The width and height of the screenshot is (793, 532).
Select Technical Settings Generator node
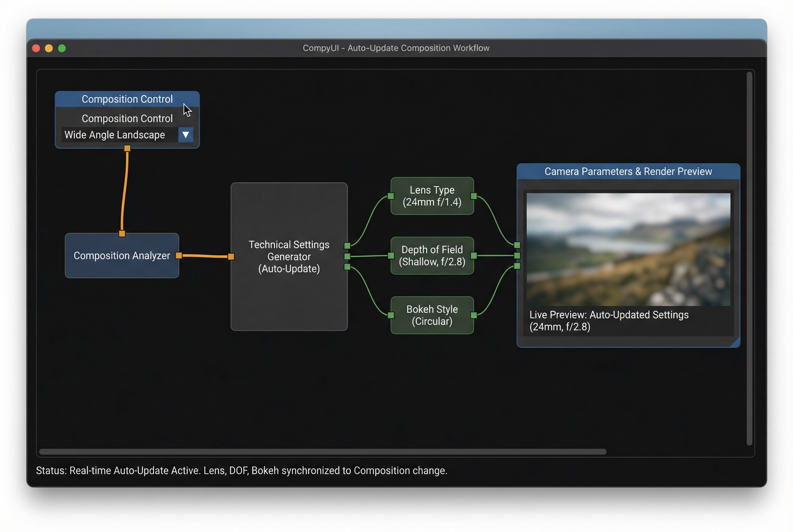[x=289, y=257]
